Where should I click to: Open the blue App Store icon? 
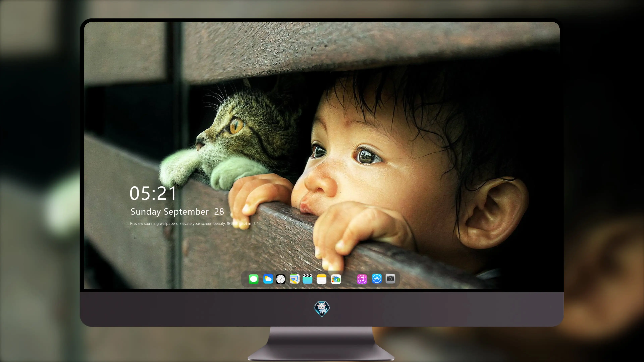(x=377, y=279)
